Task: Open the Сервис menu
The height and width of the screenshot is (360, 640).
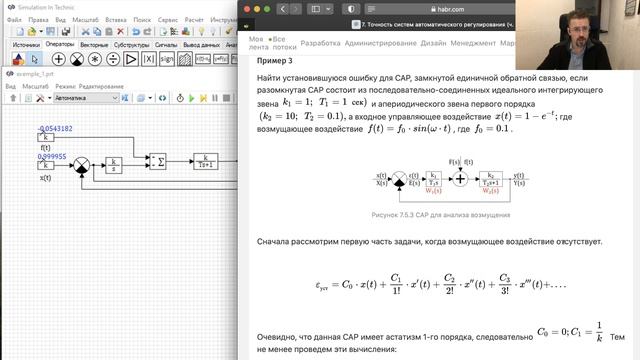Action: [x=168, y=20]
